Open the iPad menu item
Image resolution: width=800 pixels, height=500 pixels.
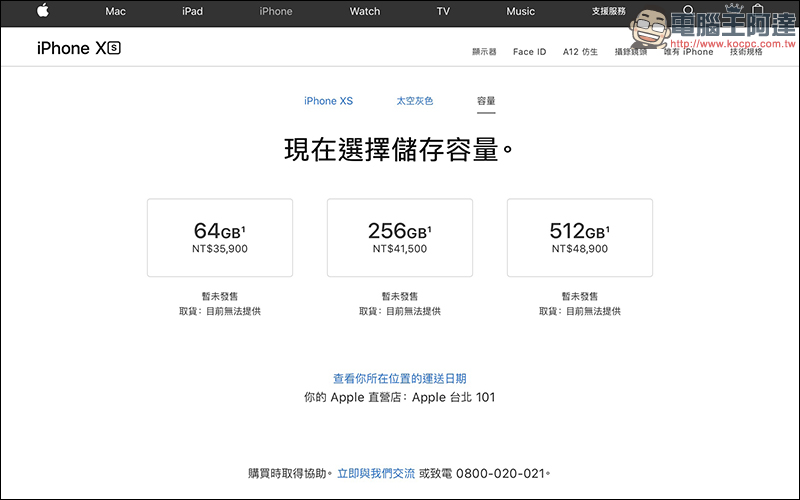tap(192, 12)
